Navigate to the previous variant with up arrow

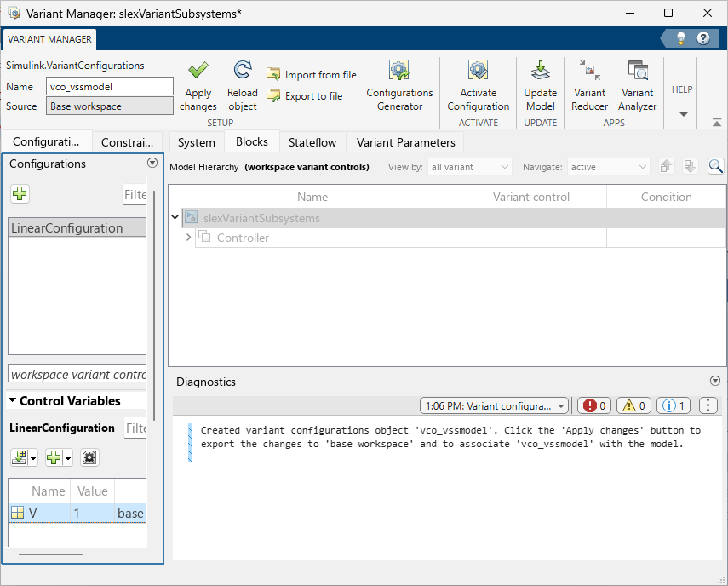tap(666, 166)
